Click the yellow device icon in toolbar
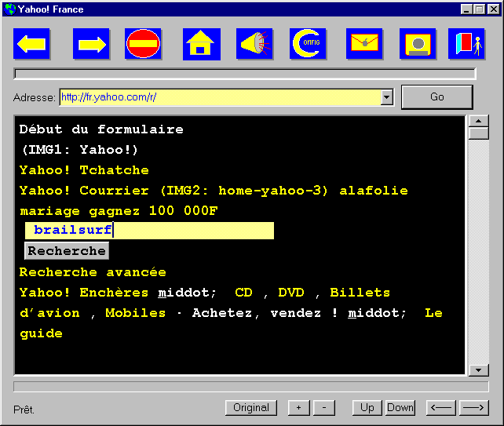 [x=418, y=44]
